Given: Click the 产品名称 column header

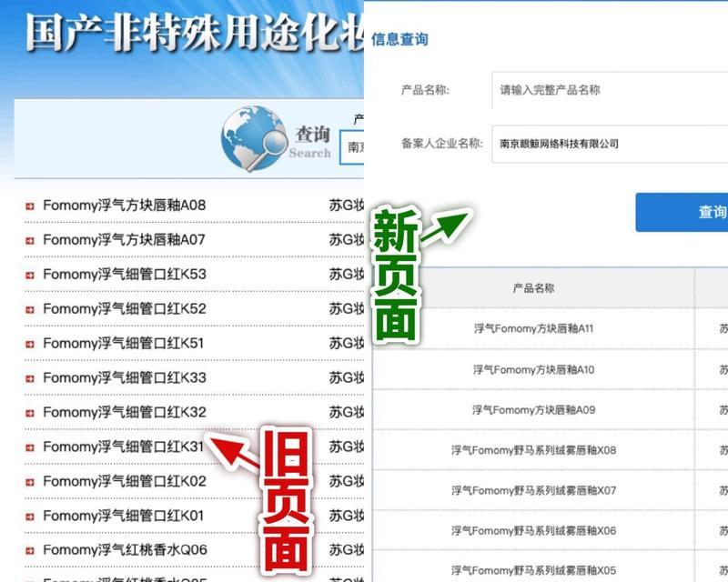Looking at the screenshot, I should pos(533,288).
